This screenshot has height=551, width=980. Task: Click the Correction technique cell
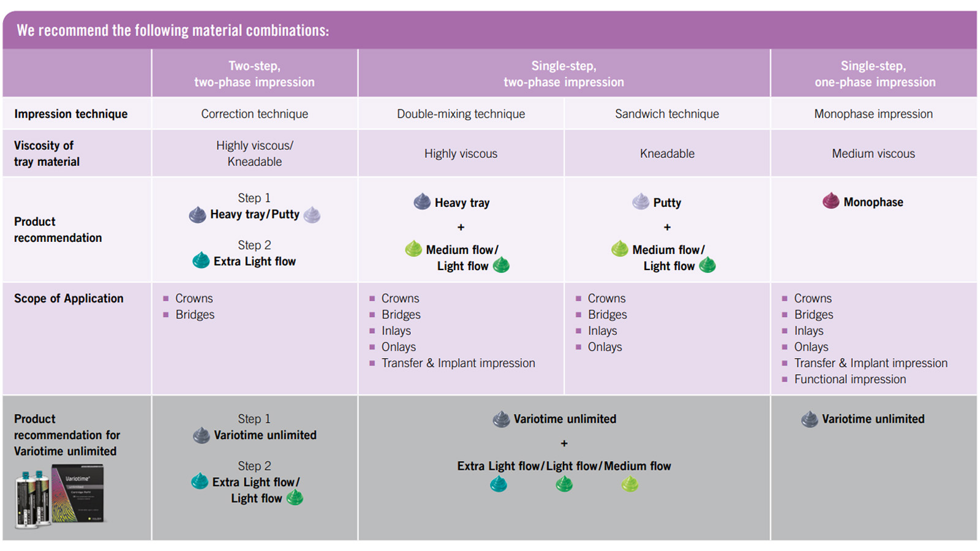254,114
